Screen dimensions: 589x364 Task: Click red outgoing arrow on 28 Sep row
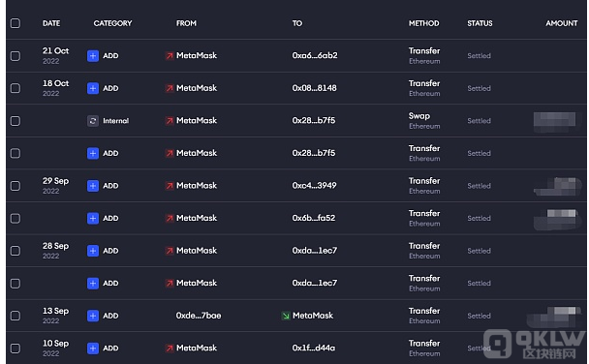pos(170,251)
